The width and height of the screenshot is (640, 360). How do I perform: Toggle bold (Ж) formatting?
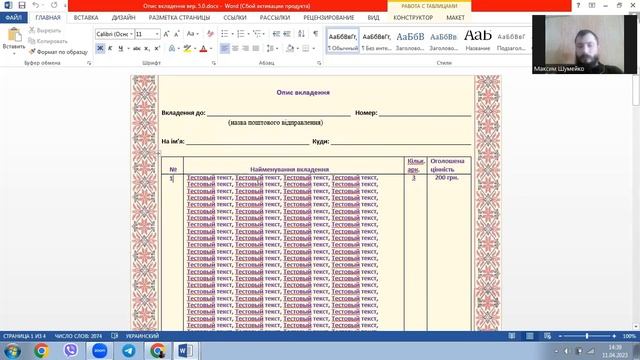point(100,49)
